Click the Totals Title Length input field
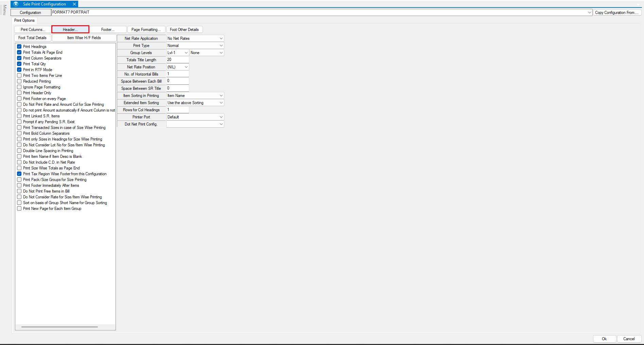This screenshot has height=345, width=644. pyautogui.click(x=177, y=60)
